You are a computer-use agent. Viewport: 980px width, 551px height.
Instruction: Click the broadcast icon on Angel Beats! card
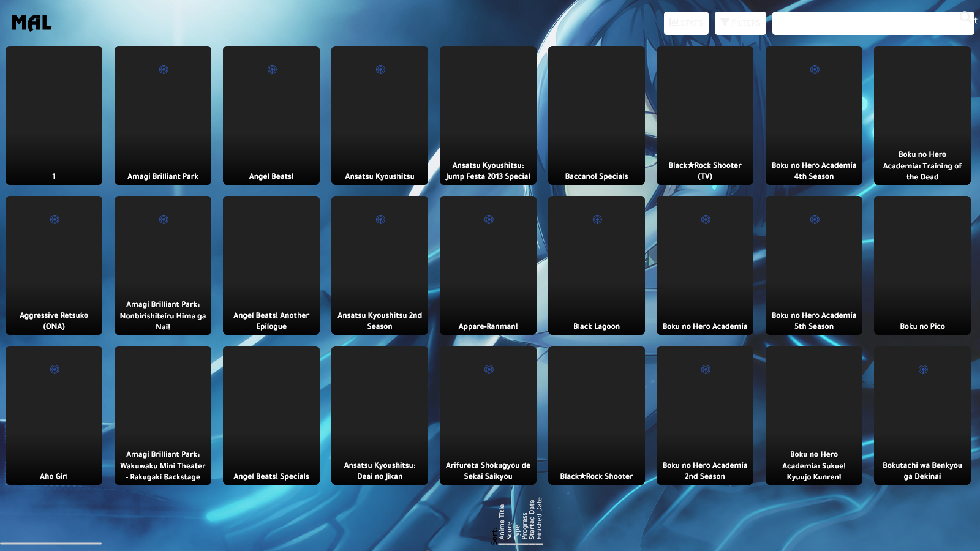pos(272,70)
